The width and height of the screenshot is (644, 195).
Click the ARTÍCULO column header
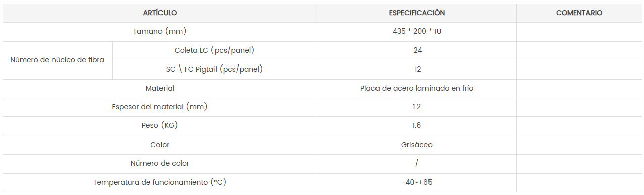coord(160,13)
